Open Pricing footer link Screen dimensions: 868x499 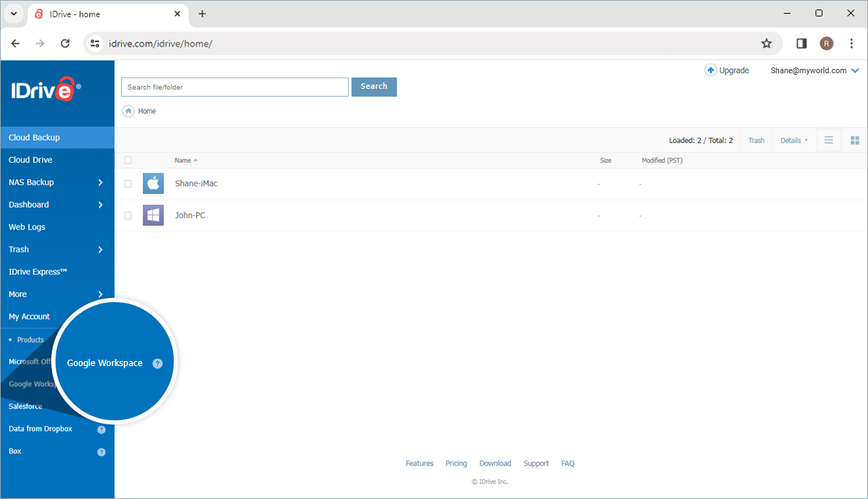coord(456,463)
